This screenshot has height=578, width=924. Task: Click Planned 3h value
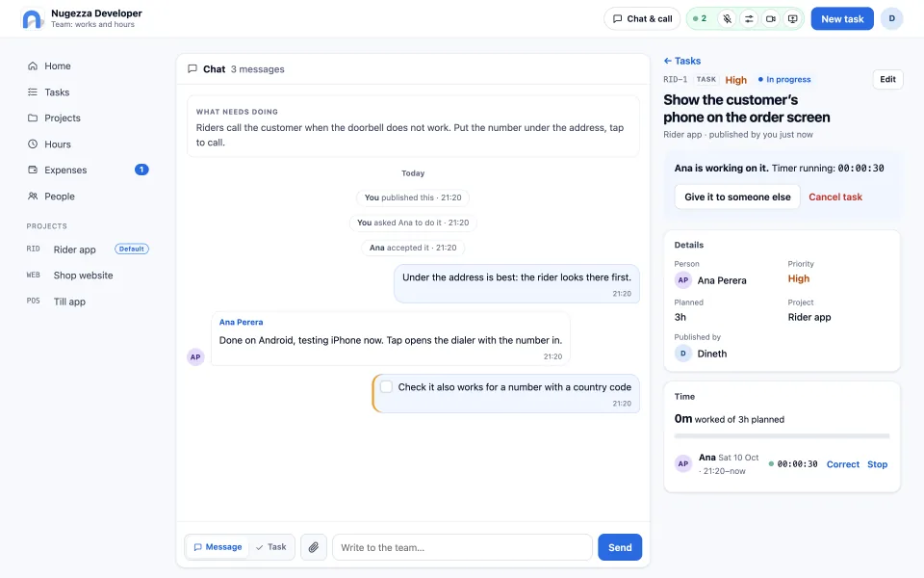point(680,317)
